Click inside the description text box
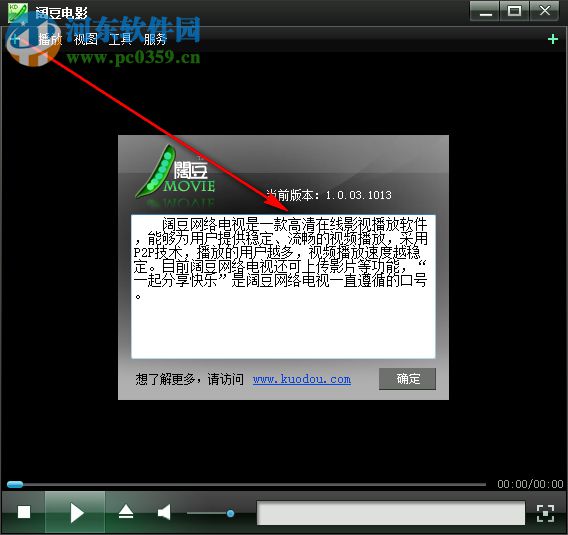This screenshot has height=535, width=568. click(x=283, y=286)
